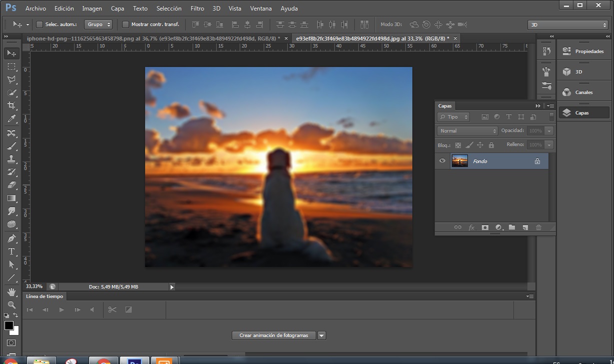Select the Horizontal Type tool
The width and height of the screenshot is (614, 364).
pos(12,251)
